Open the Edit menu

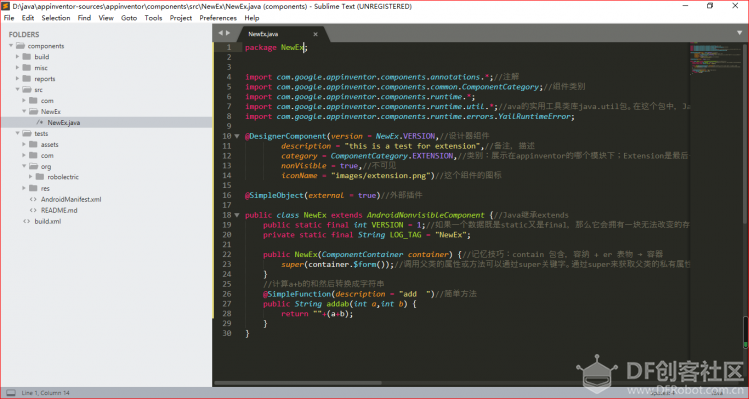28,18
